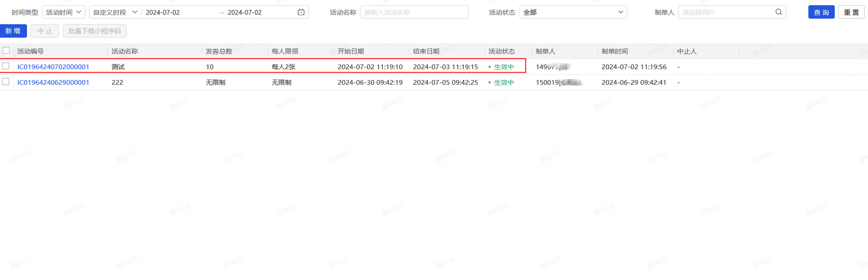
Task: Check the row IC01964240629000001
Action: (6, 82)
